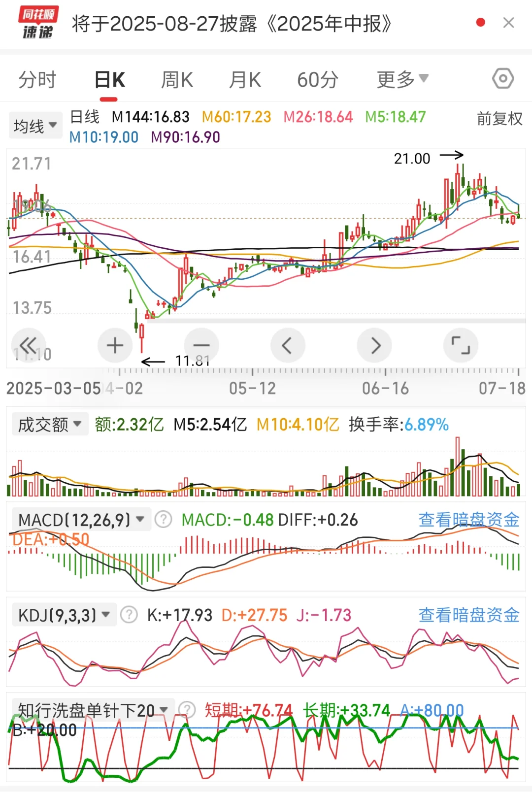Open chart settings hexagon icon
Screen dimensions: 532x794
[503, 79]
